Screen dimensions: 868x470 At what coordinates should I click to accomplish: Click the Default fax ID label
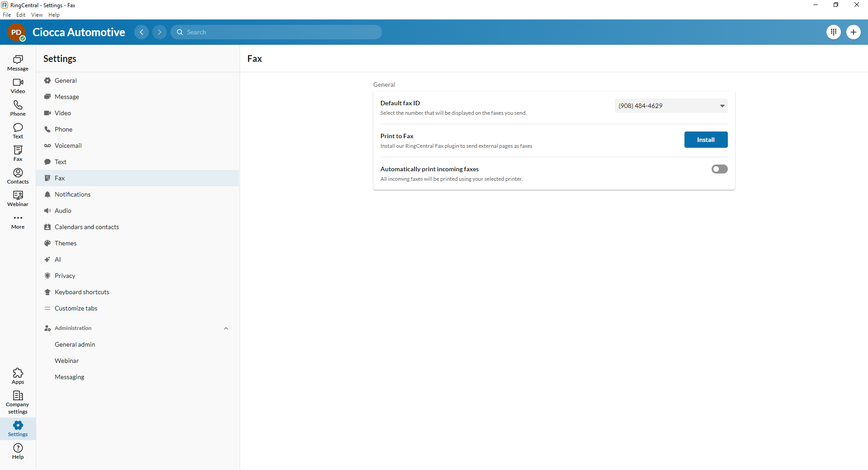(400, 103)
